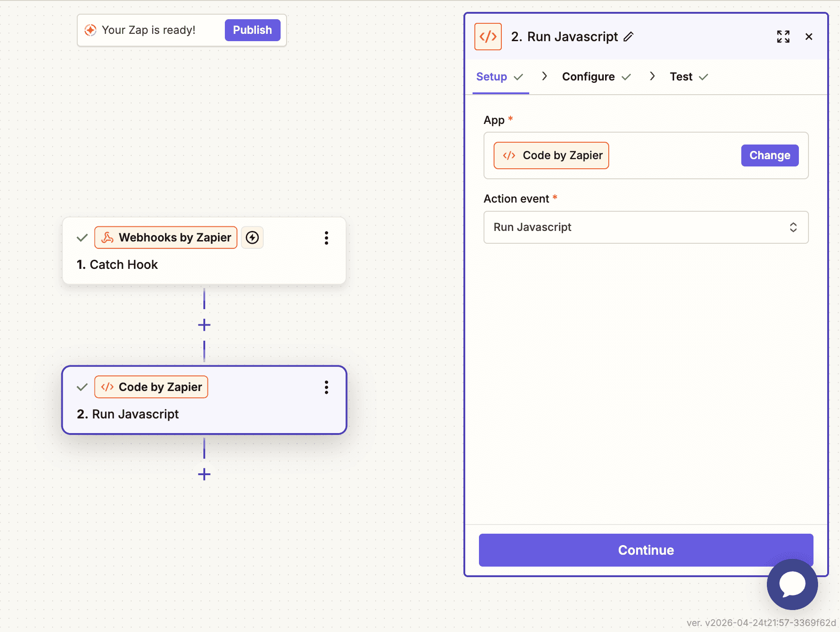This screenshot has width=840, height=632.
Task: Open the three-dot menu on Catch Hook
Action: click(x=326, y=237)
